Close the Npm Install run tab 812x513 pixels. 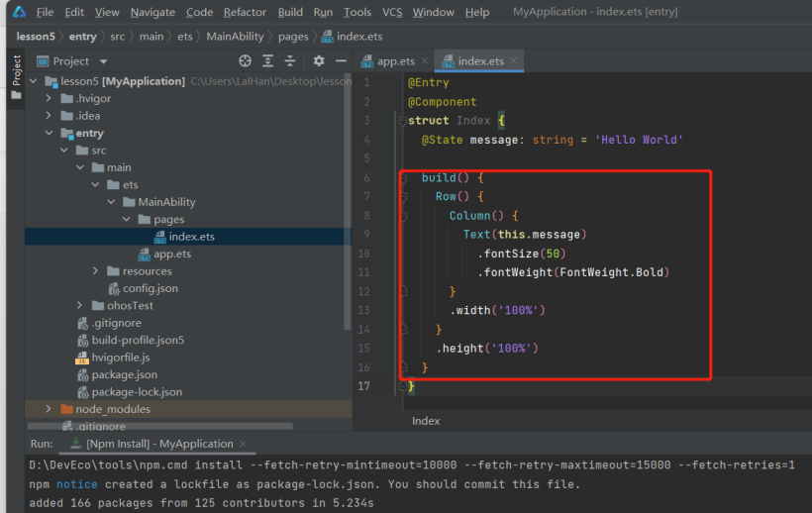point(245,444)
